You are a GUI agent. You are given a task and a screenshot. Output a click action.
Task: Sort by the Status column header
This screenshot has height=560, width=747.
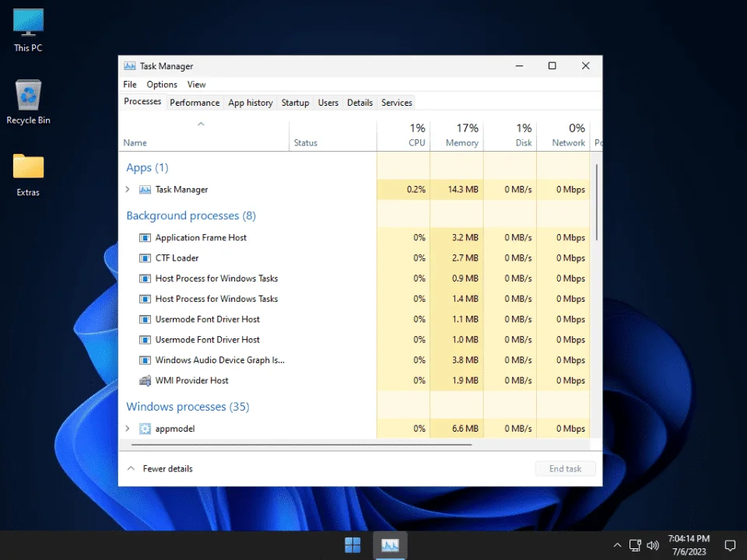[332, 135]
